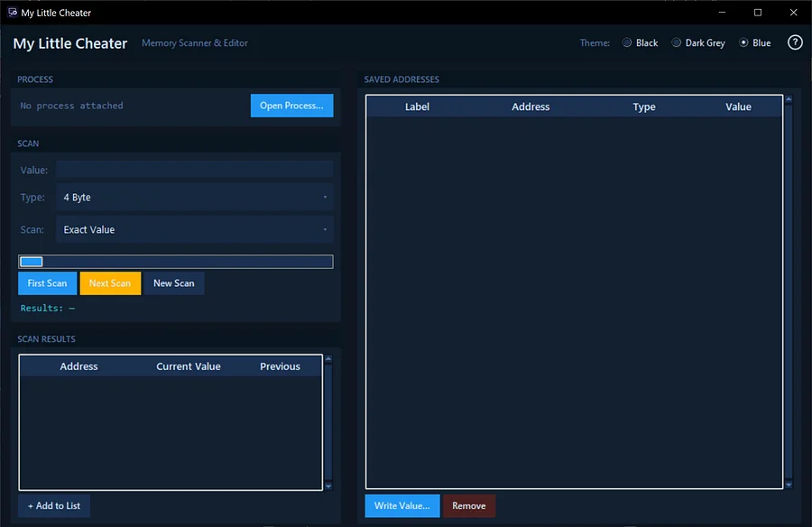The height and width of the screenshot is (527, 812).
Task: Click the Add to List button
Action: click(54, 505)
